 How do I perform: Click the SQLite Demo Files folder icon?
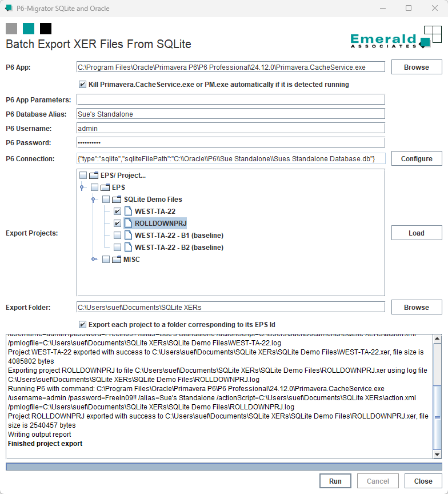(117, 200)
